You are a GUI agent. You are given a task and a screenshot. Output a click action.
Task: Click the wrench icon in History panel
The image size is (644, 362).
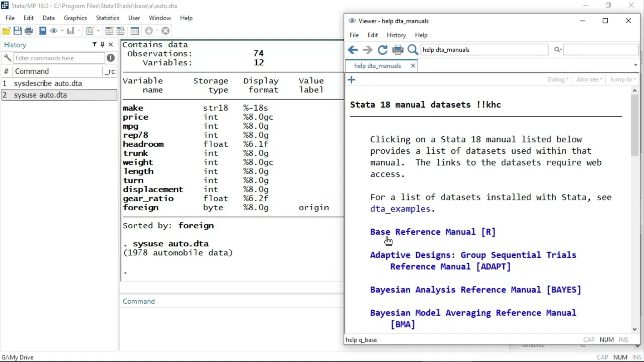click(7, 58)
